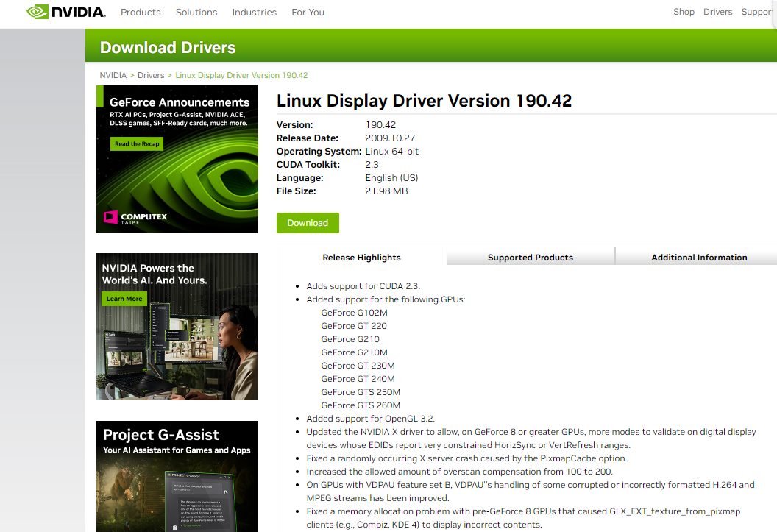Click GeForce GT 230M in the GPU list
This screenshot has width=777, height=532.
point(358,366)
